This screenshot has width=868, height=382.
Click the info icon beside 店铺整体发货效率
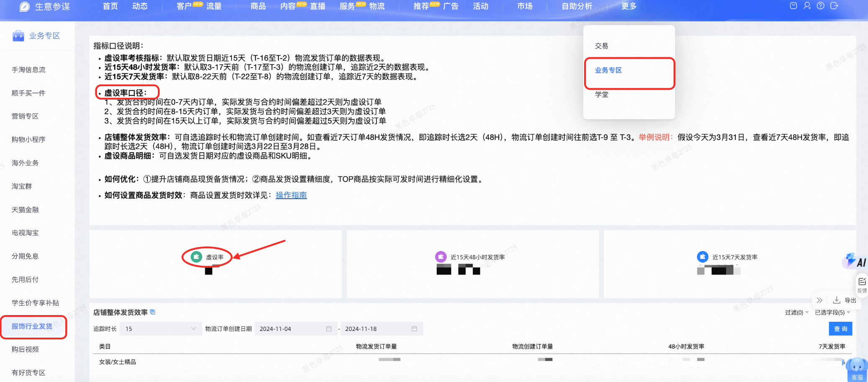(x=152, y=312)
